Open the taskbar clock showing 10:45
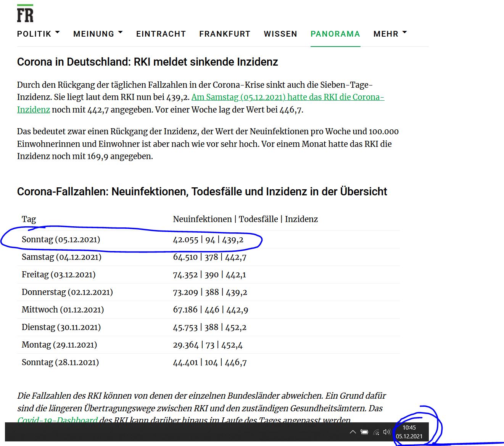The width and height of the screenshot is (504, 446). pos(409,432)
